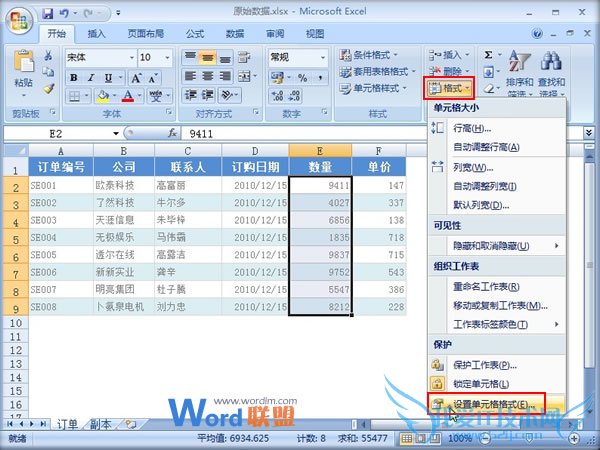Viewport: 600px width, 450px height.
Task: Toggle italic formatting
Action: point(91,78)
